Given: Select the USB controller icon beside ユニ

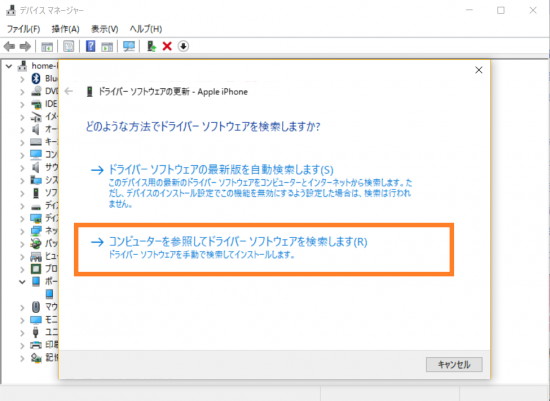Looking at the screenshot, I should [36, 332].
